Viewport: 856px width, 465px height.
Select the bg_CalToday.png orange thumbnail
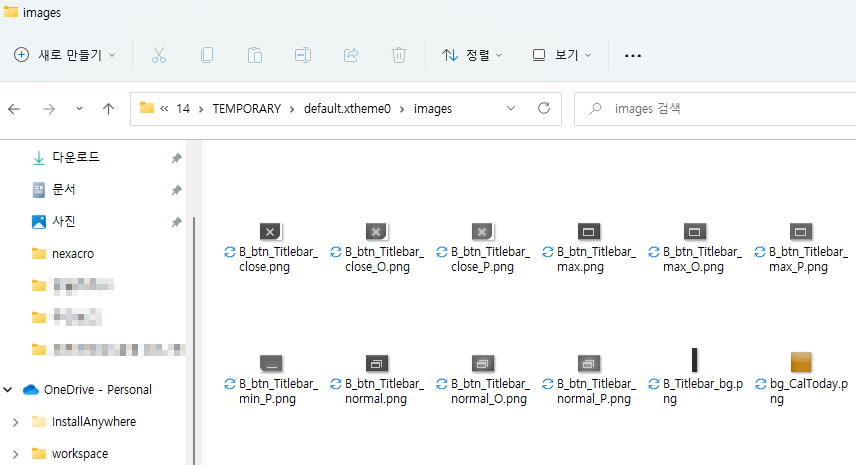(x=801, y=362)
